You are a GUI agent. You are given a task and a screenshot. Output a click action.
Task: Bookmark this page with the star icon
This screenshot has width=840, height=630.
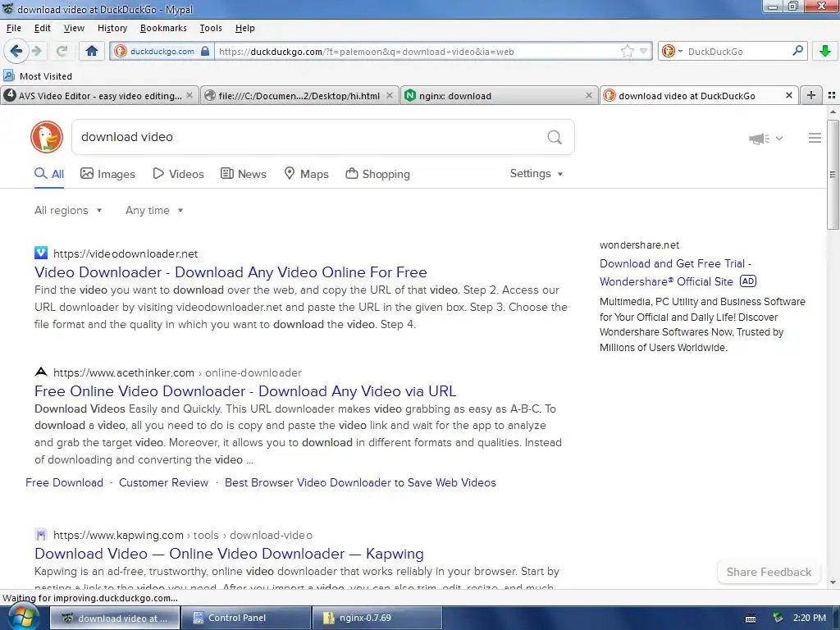coord(627,52)
